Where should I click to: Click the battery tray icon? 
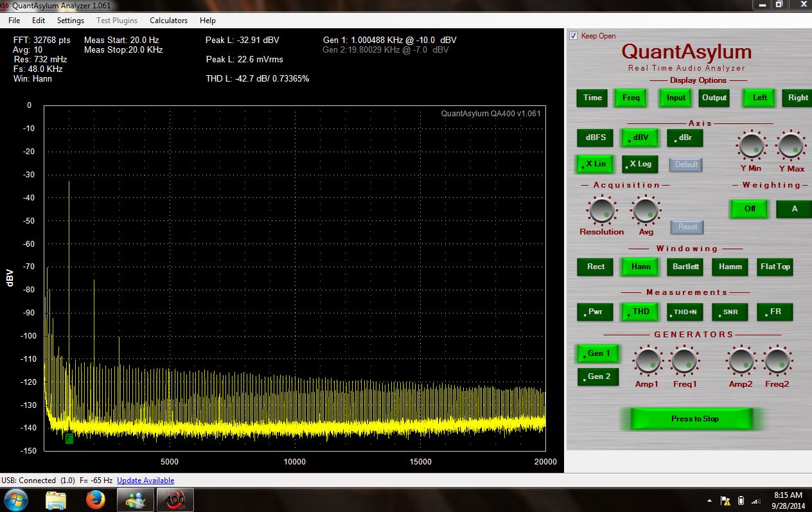(741, 500)
